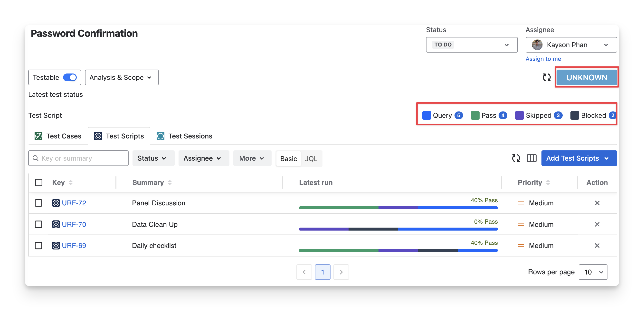Open the column configuration icon
644x311 pixels.
[531, 158]
